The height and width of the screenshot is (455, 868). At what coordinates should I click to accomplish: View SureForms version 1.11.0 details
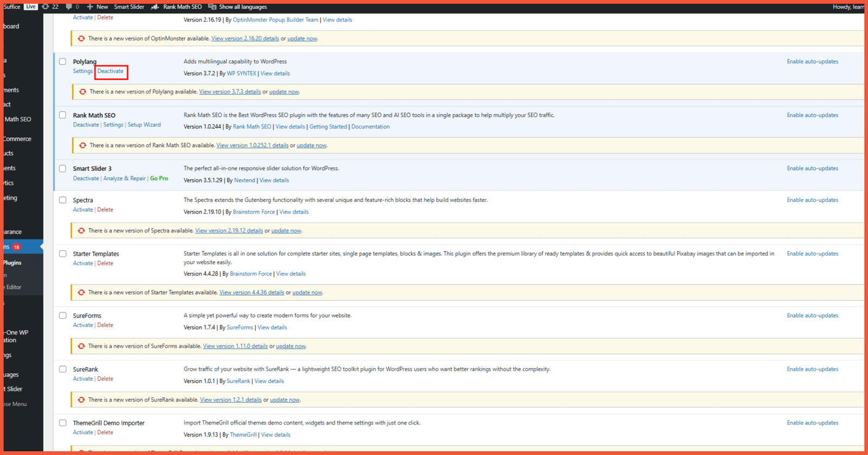click(235, 346)
